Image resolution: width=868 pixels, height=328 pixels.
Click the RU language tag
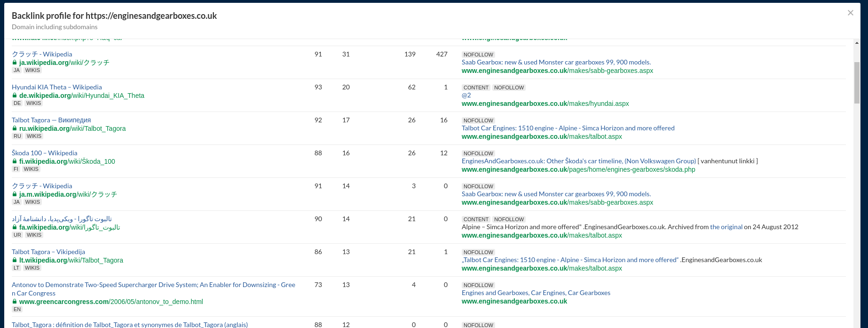click(x=17, y=136)
